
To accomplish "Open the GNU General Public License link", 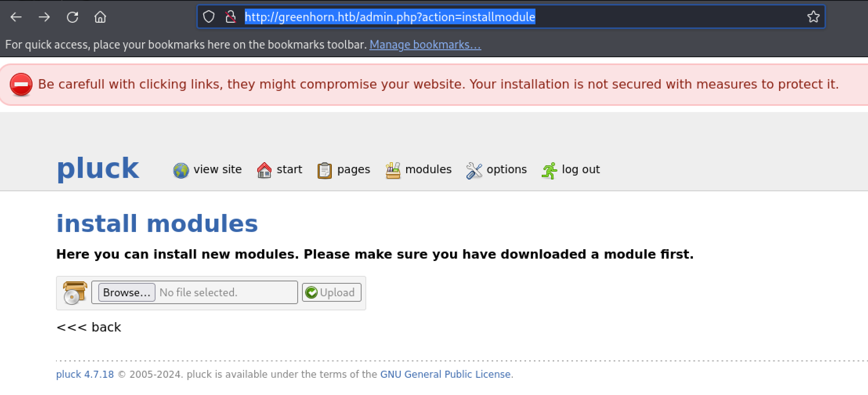I will (445, 374).
